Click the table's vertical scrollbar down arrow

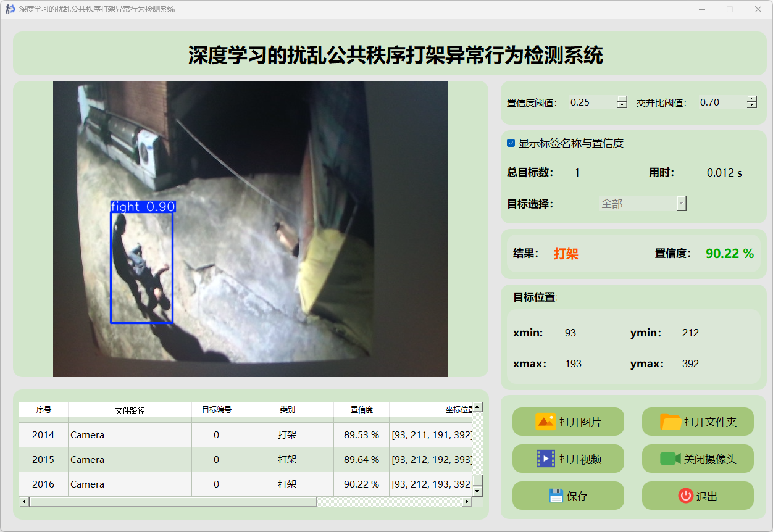point(477,491)
